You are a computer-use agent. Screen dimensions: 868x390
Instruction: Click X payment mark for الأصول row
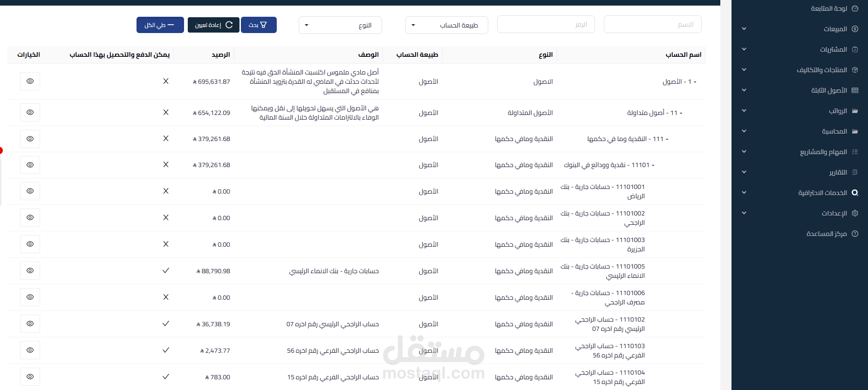point(166,81)
